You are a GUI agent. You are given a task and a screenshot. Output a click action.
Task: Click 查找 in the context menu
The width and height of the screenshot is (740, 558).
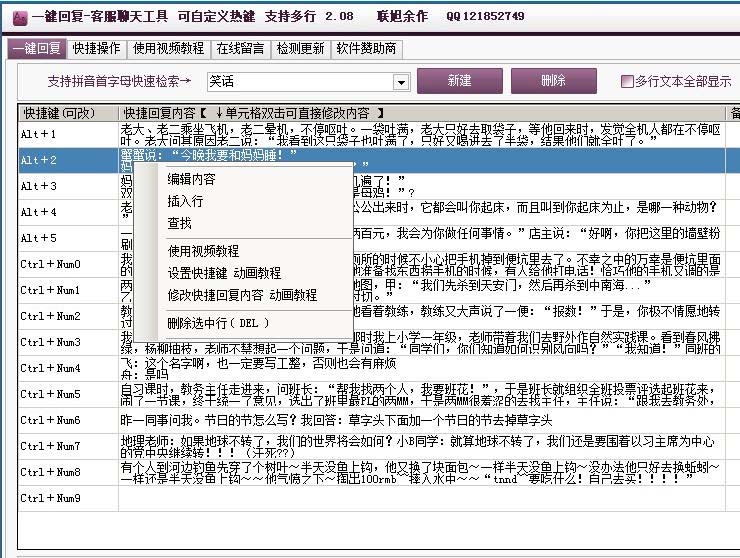point(180,223)
